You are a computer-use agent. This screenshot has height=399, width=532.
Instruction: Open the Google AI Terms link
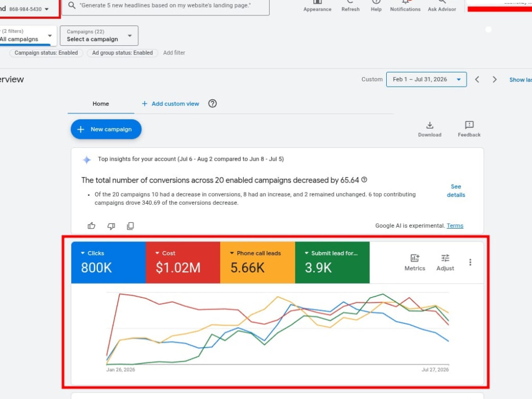(455, 226)
